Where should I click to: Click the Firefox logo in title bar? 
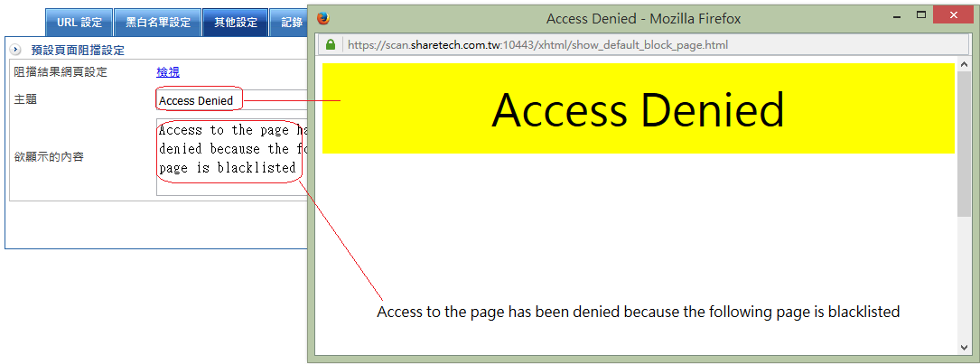(323, 18)
